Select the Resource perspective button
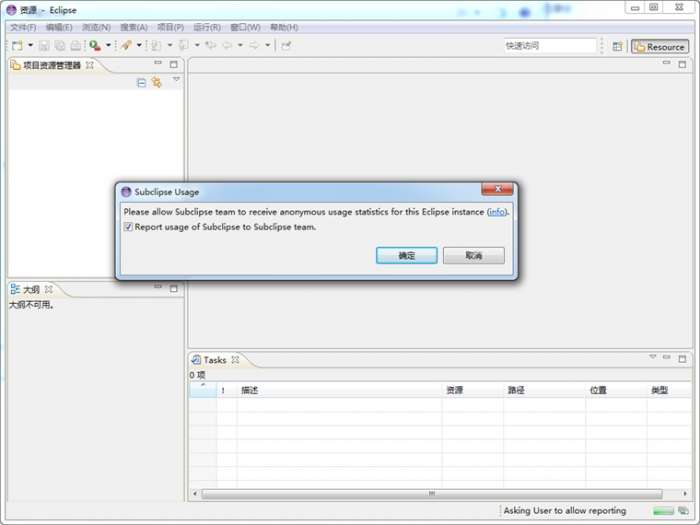 tap(660, 47)
